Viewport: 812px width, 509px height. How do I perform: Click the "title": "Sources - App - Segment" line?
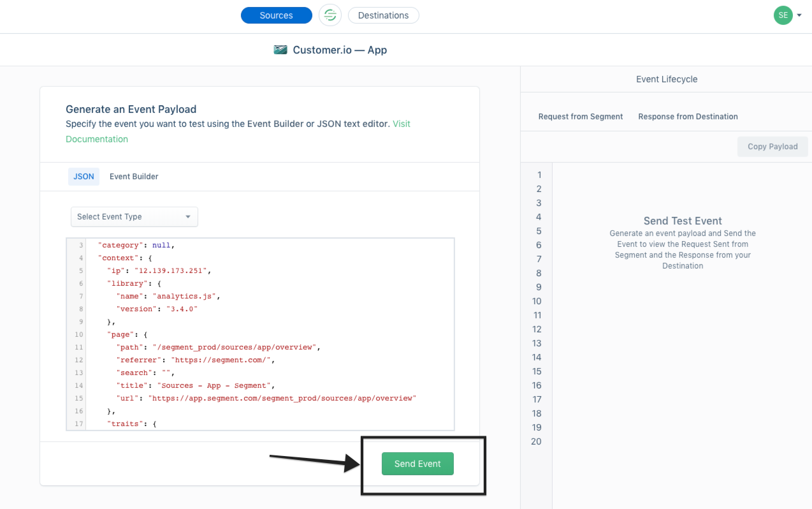[x=197, y=385]
